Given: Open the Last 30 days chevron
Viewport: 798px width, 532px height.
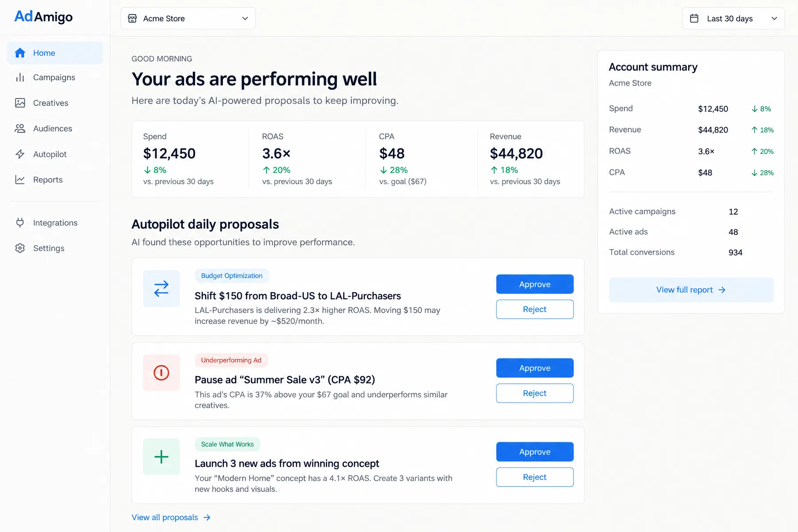Looking at the screenshot, I should point(774,19).
